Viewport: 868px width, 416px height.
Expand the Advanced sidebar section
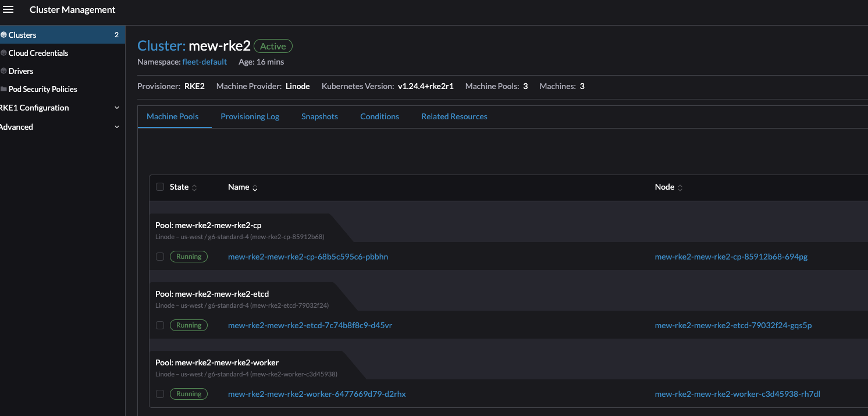coord(16,126)
